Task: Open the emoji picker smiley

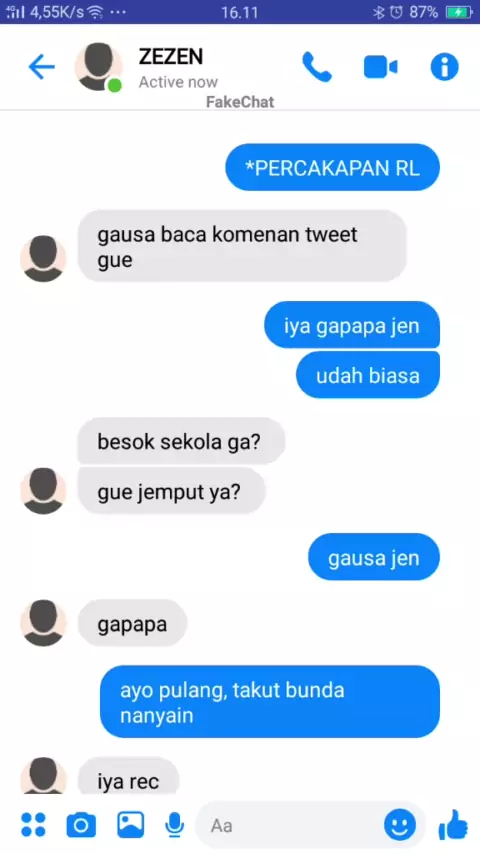Action: (400, 825)
